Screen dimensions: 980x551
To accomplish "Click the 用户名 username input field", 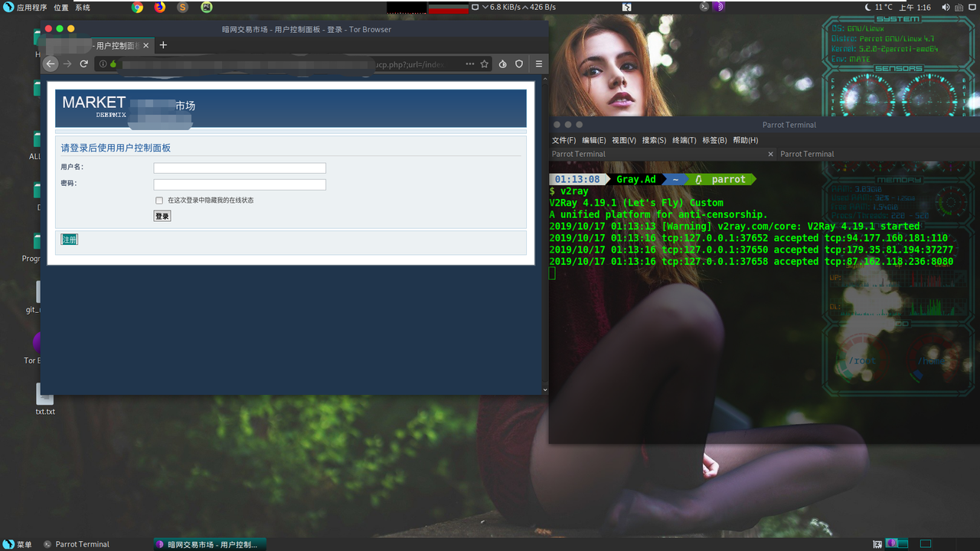I will [240, 168].
